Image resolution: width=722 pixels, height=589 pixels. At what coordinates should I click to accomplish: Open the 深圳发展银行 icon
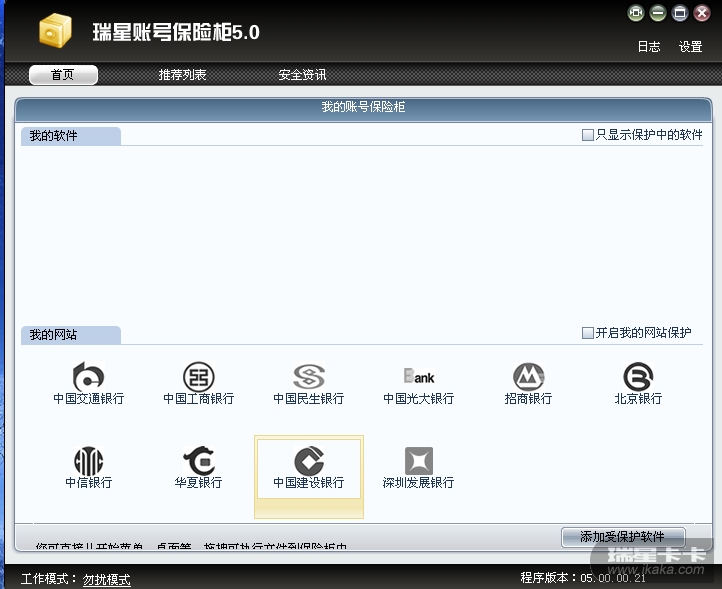[x=419, y=461]
